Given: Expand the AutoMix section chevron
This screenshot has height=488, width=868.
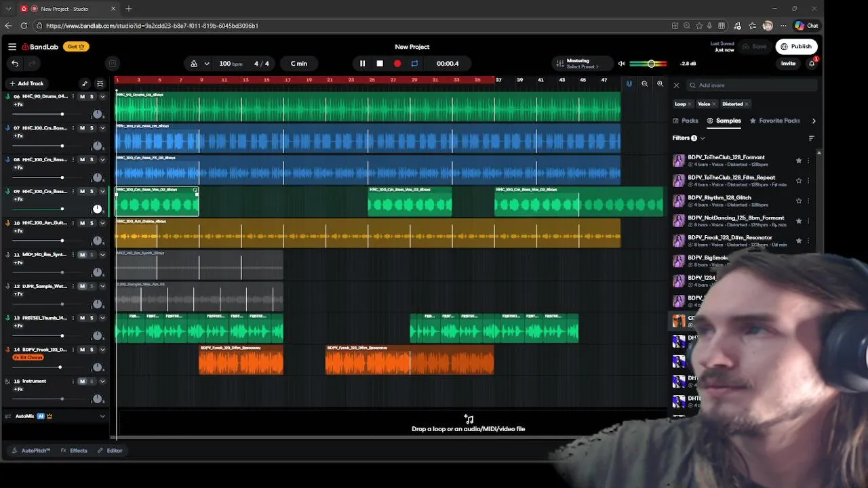Looking at the screenshot, I should [102, 416].
